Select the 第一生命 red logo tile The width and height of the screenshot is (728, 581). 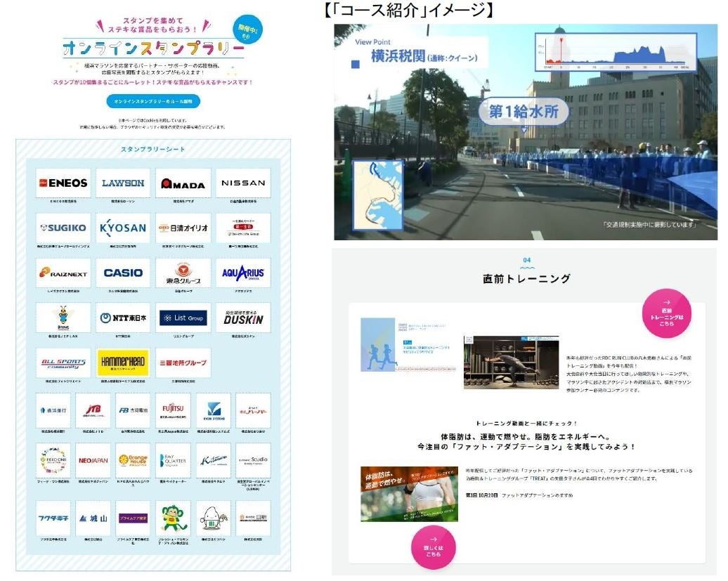pyautogui.click(x=243, y=228)
